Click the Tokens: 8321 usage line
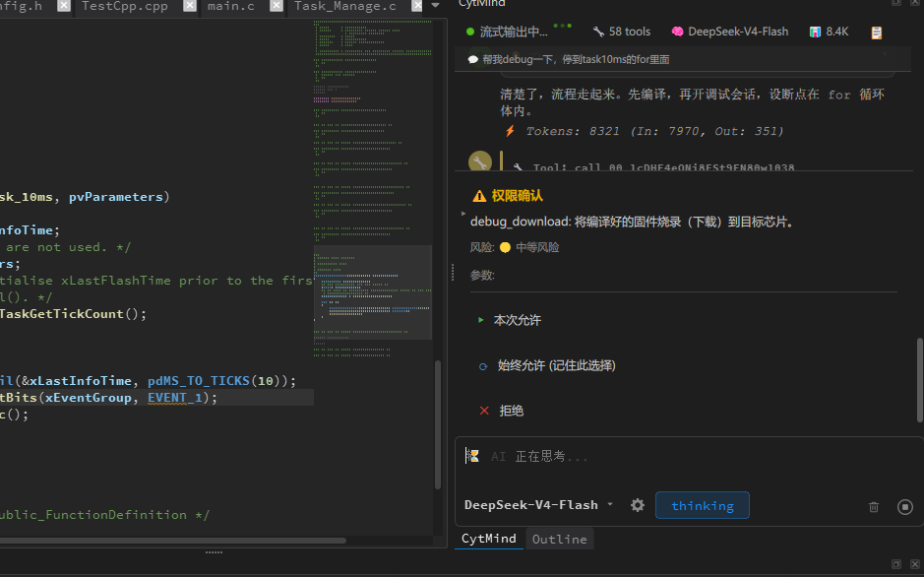924x577 pixels. (x=654, y=131)
